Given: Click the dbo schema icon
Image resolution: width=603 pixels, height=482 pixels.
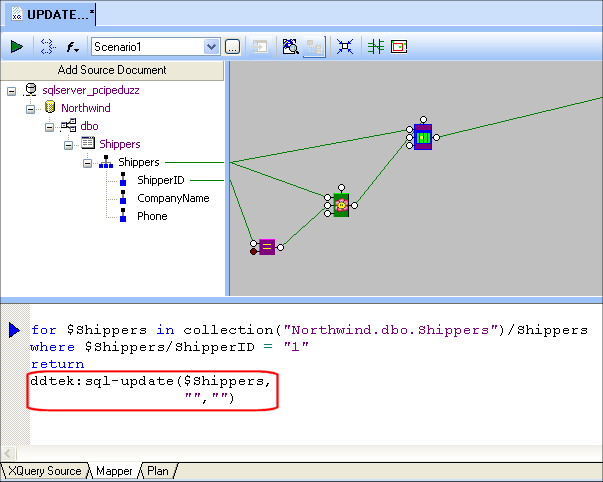Looking at the screenshot, I should tap(68, 125).
